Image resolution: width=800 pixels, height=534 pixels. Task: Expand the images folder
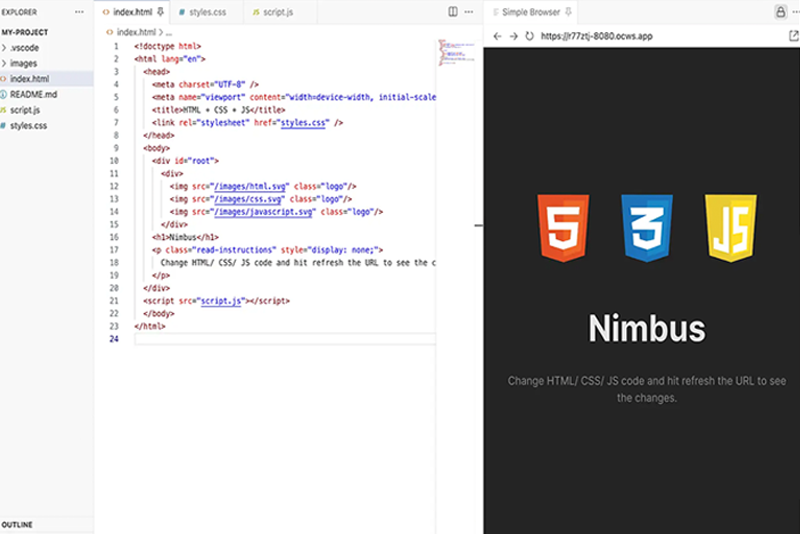23,63
